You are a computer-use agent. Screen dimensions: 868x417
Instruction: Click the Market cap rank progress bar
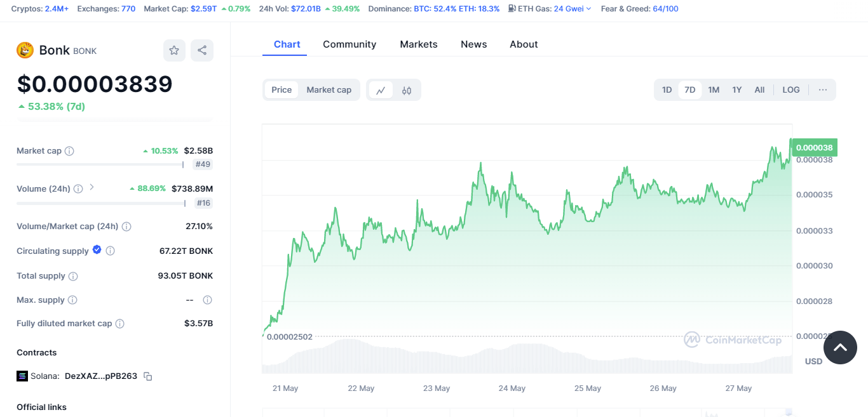[x=100, y=164]
